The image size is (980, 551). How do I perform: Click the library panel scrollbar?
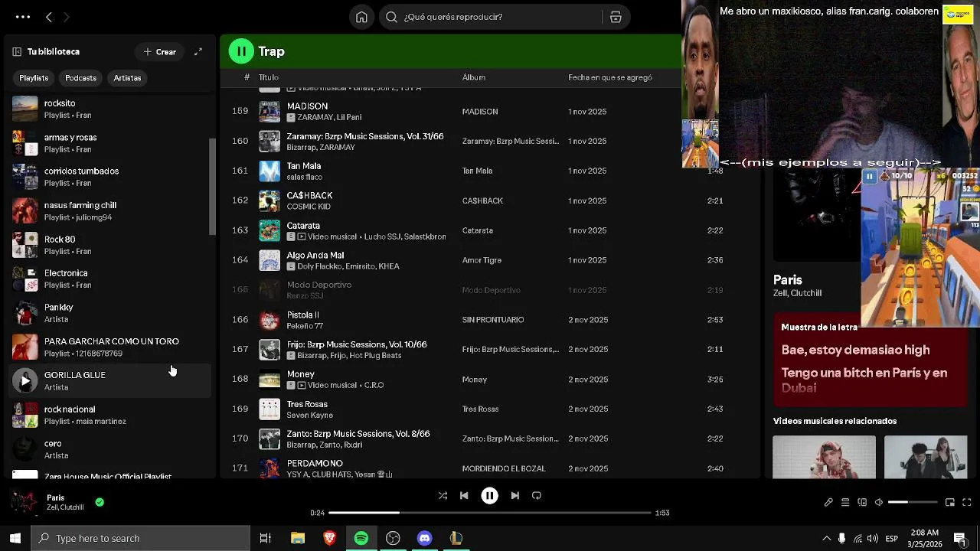[x=214, y=187]
